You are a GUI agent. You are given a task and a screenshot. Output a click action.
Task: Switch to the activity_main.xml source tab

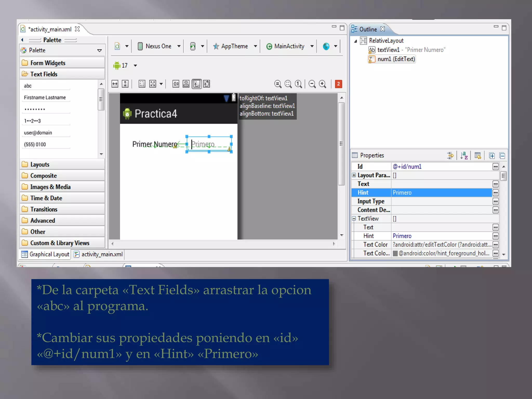pyautogui.click(x=99, y=254)
